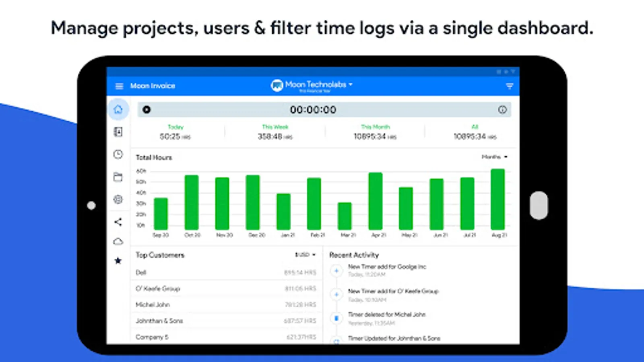The width and height of the screenshot is (644, 362).
Task: Select the O' Keefe Group customer row
Action: (x=226, y=288)
